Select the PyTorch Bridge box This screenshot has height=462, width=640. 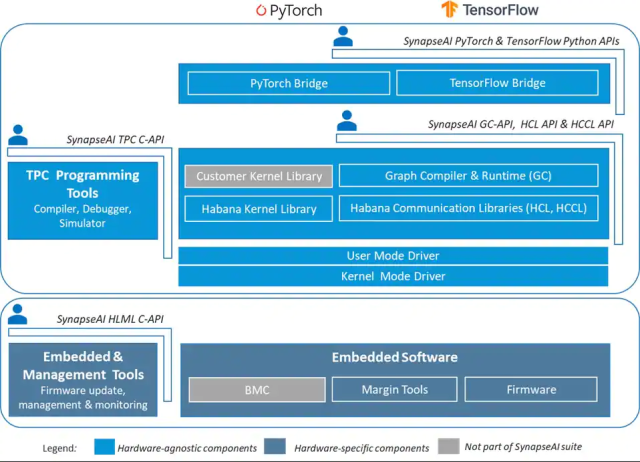pos(289,83)
